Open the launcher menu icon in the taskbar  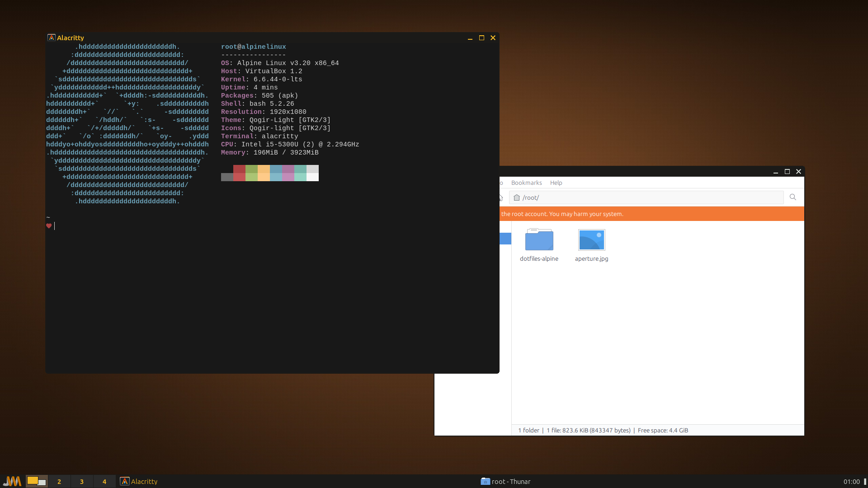[12, 481]
